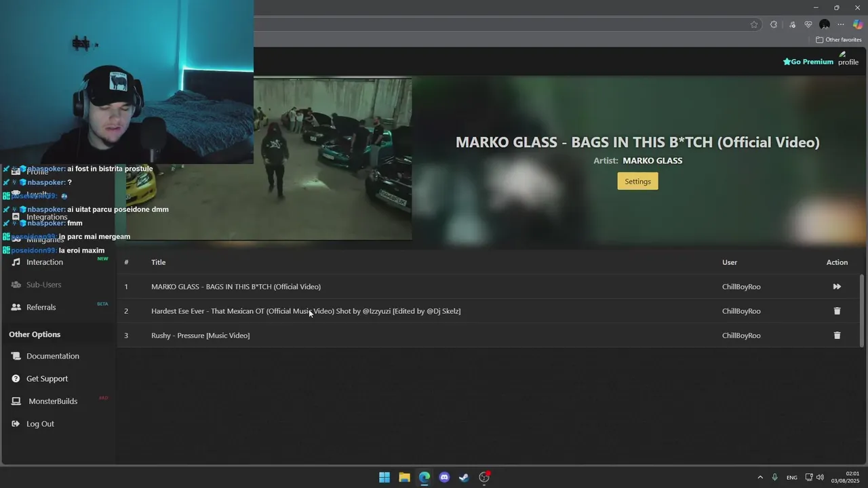Open Browser essentials heart icon
868x488 pixels.
808,24
